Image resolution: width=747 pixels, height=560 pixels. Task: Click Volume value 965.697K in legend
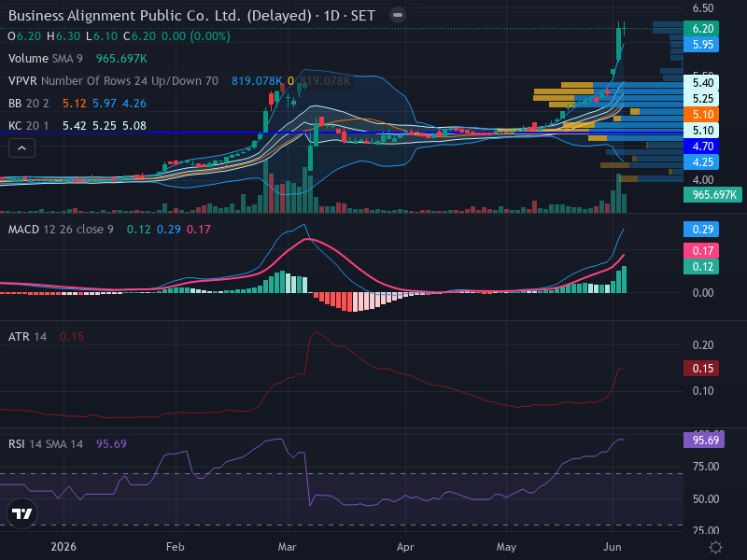tap(121, 59)
